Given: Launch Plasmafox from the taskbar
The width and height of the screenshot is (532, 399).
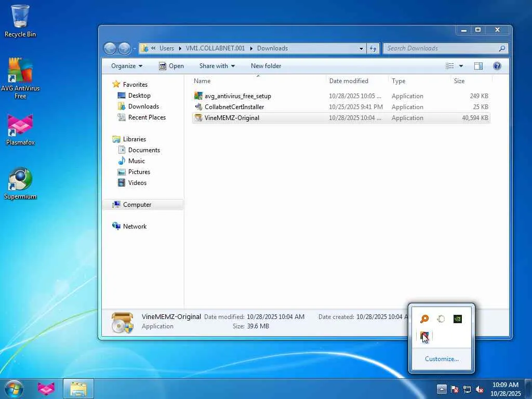Looking at the screenshot, I should tap(46, 389).
